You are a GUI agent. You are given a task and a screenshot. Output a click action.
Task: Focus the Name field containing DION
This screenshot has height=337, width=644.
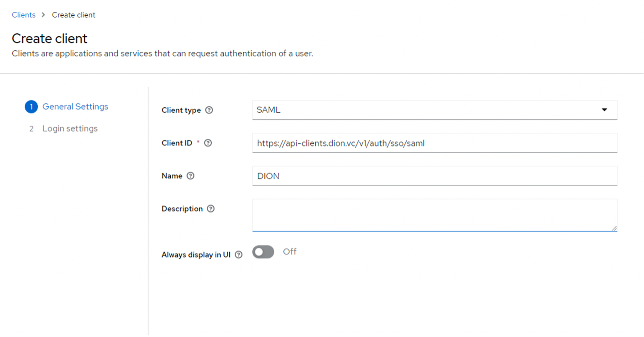[435, 176]
